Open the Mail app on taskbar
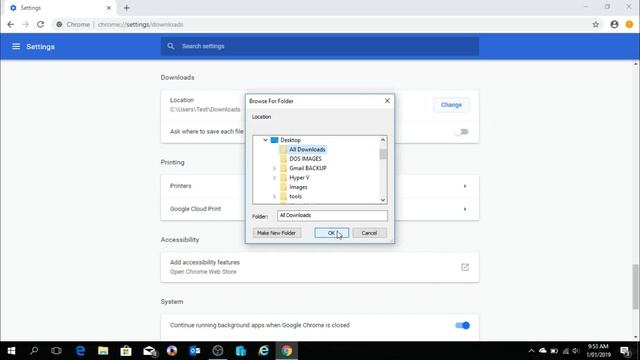This screenshot has width=640, height=360. click(149, 351)
